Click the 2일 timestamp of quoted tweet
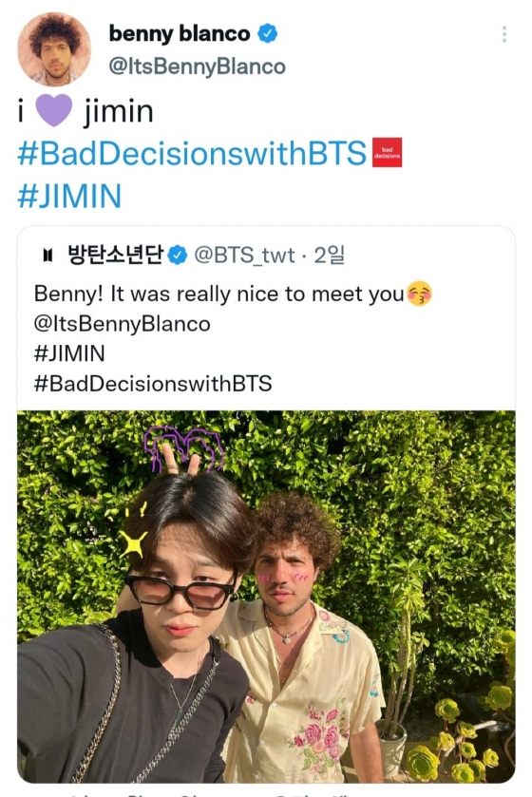This screenshot has height=797, width=532. (x=330, y=256)
